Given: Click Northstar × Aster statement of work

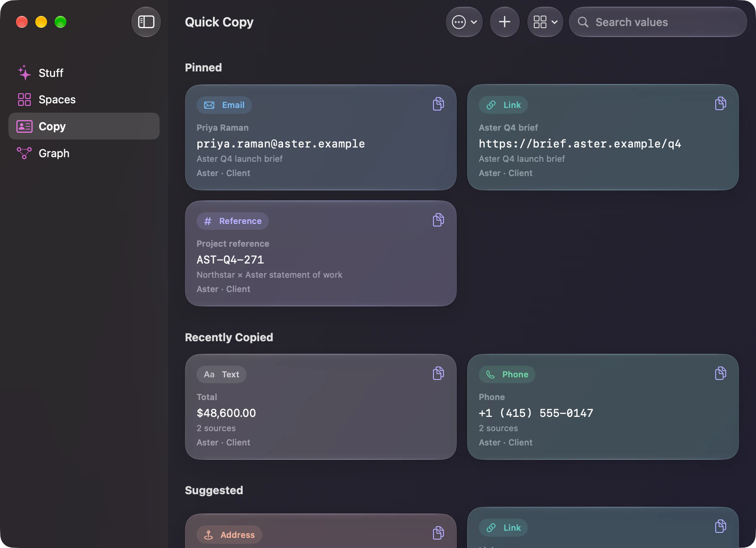Looking at the screenshot, I should pyautogui.click(x=269, y=275).
